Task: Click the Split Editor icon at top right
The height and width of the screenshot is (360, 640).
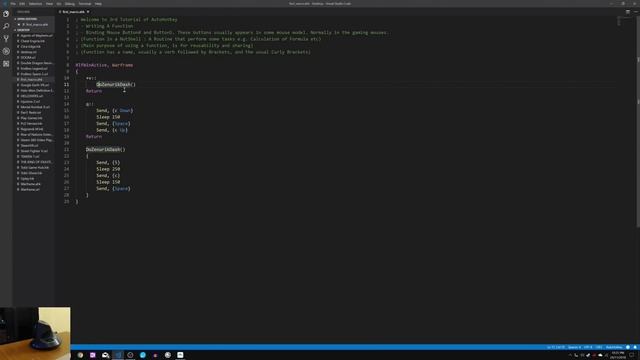Action: tap(628, 12)
